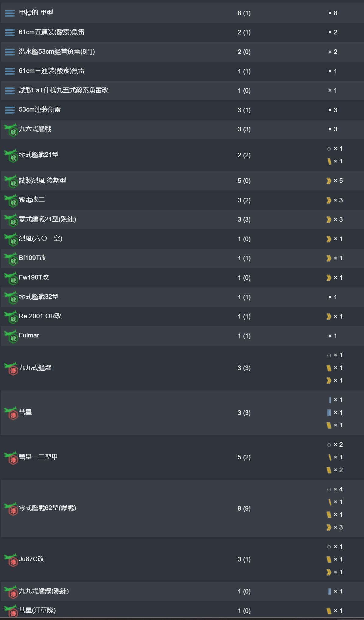Click the fighter icon beside 紫電改二
The width and height of the screenshot is (364, 620).
click(x=11, y=200)
